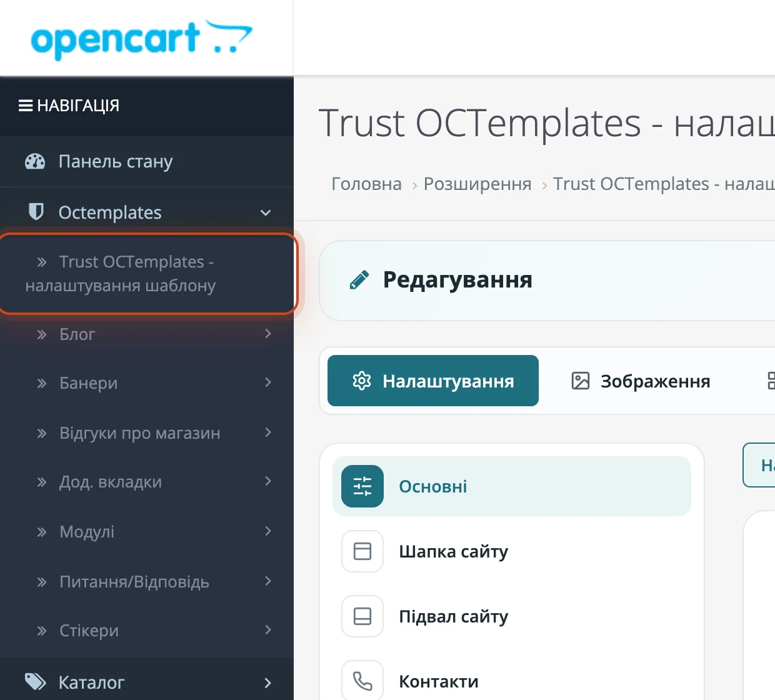Collapse the Octemplates menu chevron
The height and width of the screenshot is (700, 775).
(x=266, y=213)
